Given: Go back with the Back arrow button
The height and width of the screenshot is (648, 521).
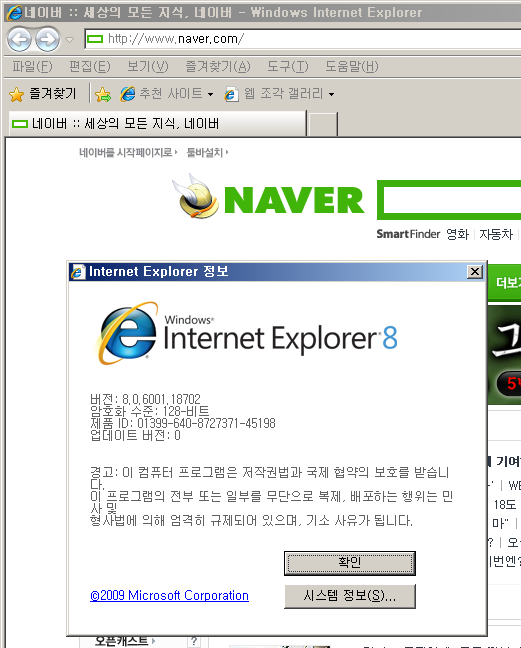Looking at the screenshot, I should tap(19, 39).
